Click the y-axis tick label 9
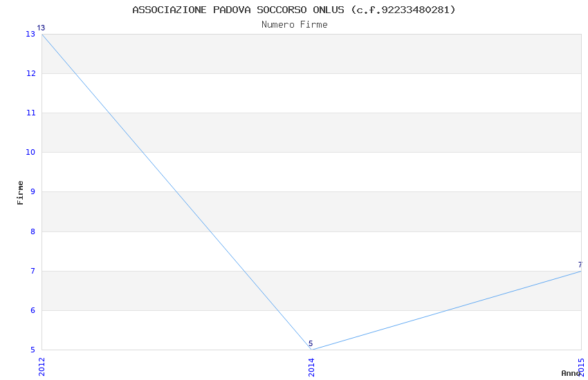588x380 pixels. pos(33,191)
